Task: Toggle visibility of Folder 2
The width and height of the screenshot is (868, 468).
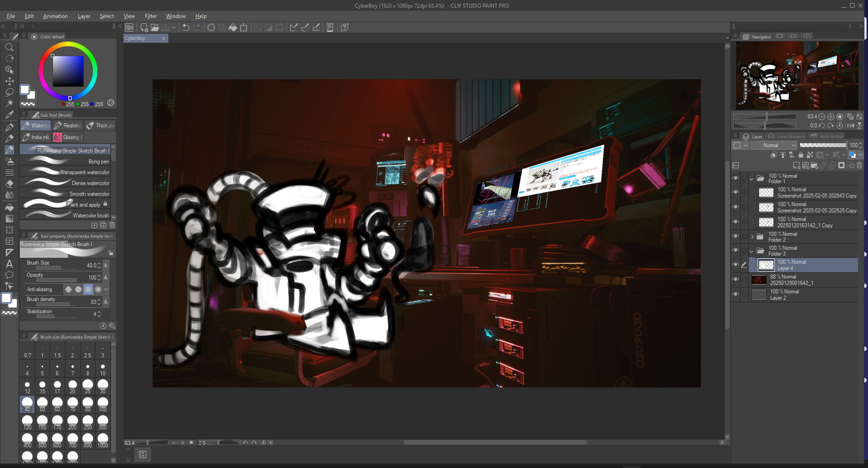Action: [x=736, y=236]
